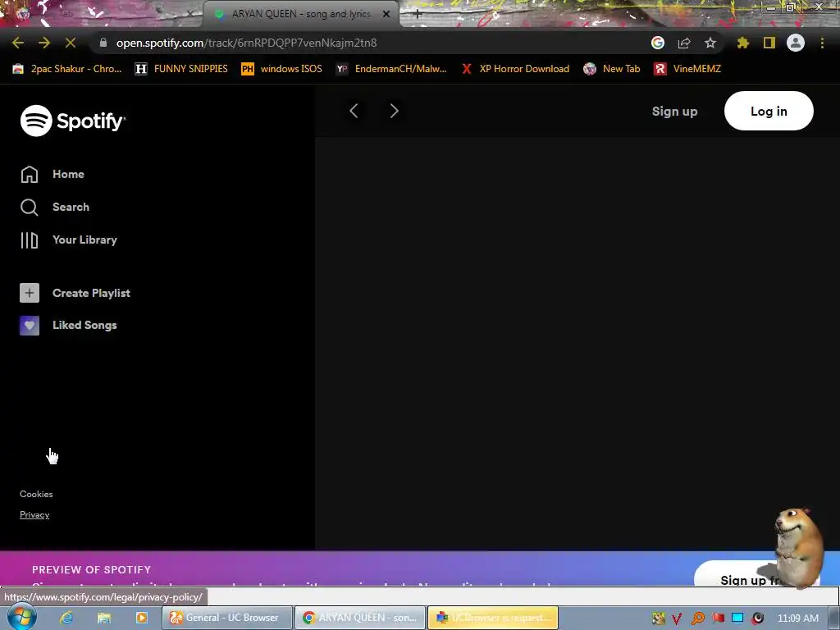Open the 2pac Shakur bookmark
840x630 pixels.
pos(67,69)
